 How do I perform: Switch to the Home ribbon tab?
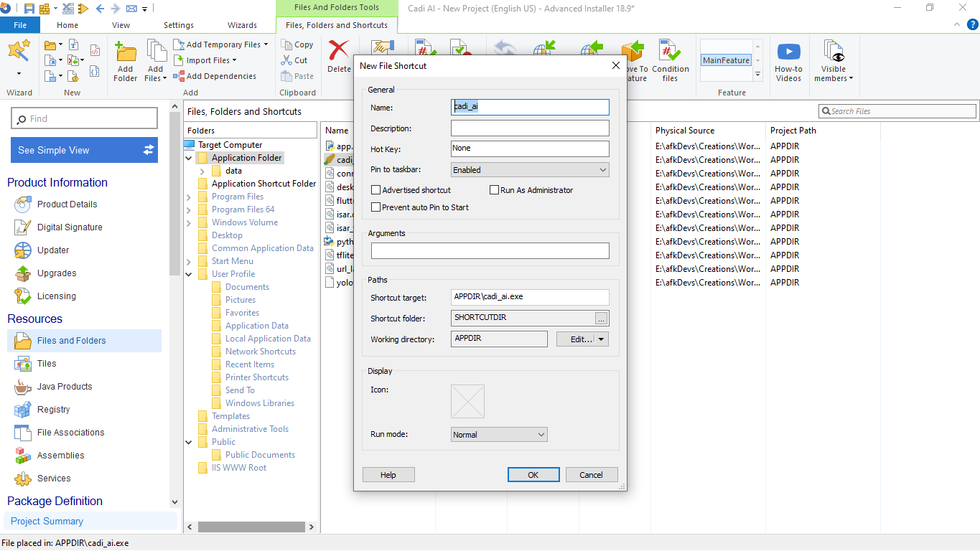pos(67,25)
